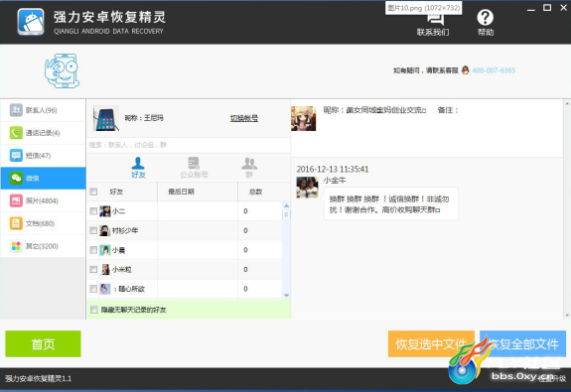Open 其它(3200) other files category
Viewport: 571px width, 392px height.
43,246
